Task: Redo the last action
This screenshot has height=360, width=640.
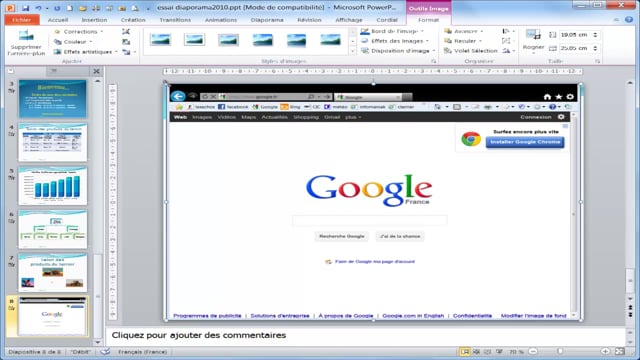Action: 57,8
